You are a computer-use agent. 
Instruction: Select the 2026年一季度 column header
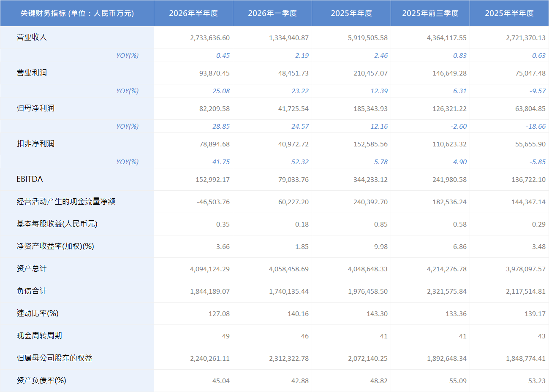pos(272,14)
